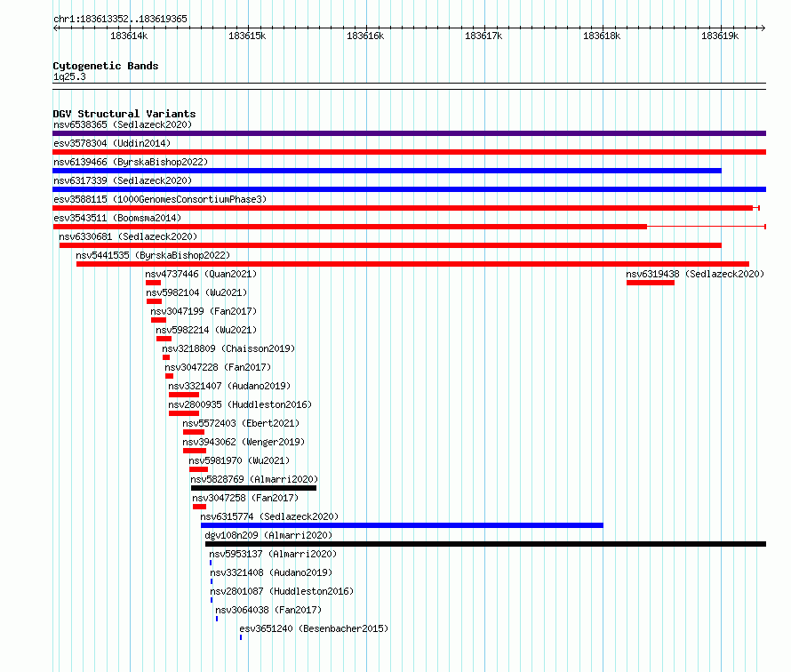
Task: Click the black dgv108n209 variant bar
Action: [x=486, y=544]
